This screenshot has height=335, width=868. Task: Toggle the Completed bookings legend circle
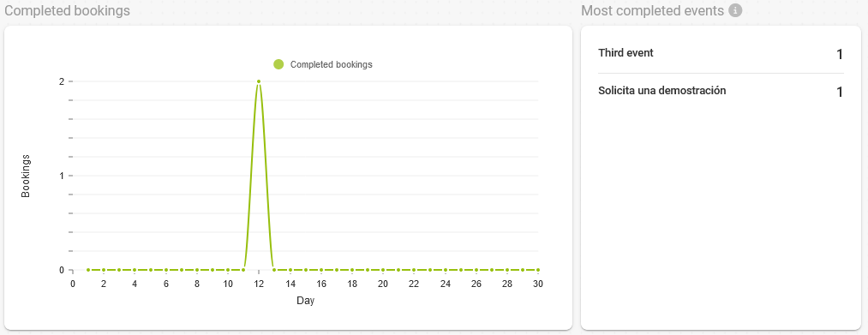click(x=278, y=64)
